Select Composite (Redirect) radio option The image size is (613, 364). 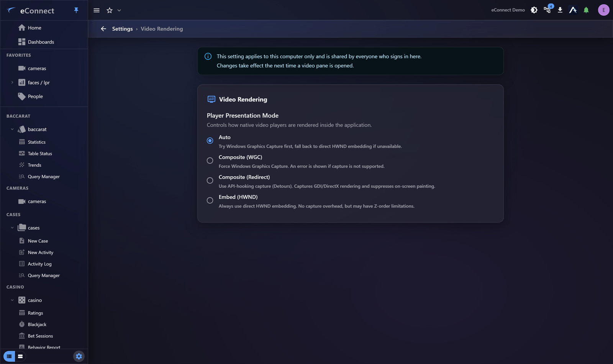point(210,180)
